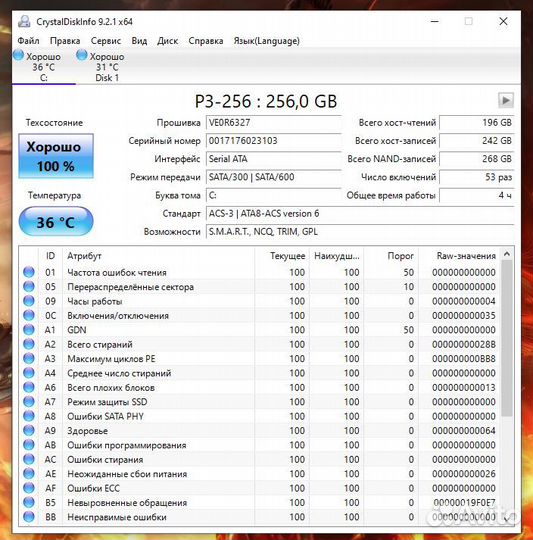Click status orb for attribute A9 Здоровье
Image resolution: width=533 pixels, height=540 pixels.
(x=29, y=430)
